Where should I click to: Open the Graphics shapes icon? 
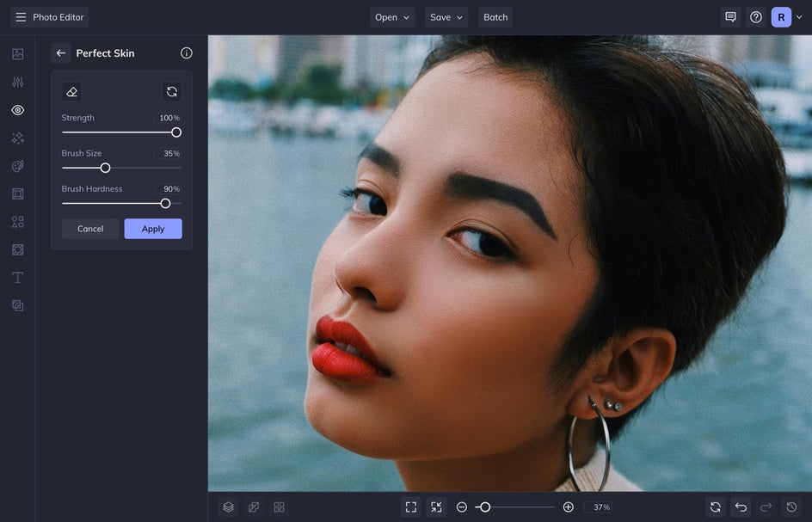17,222
